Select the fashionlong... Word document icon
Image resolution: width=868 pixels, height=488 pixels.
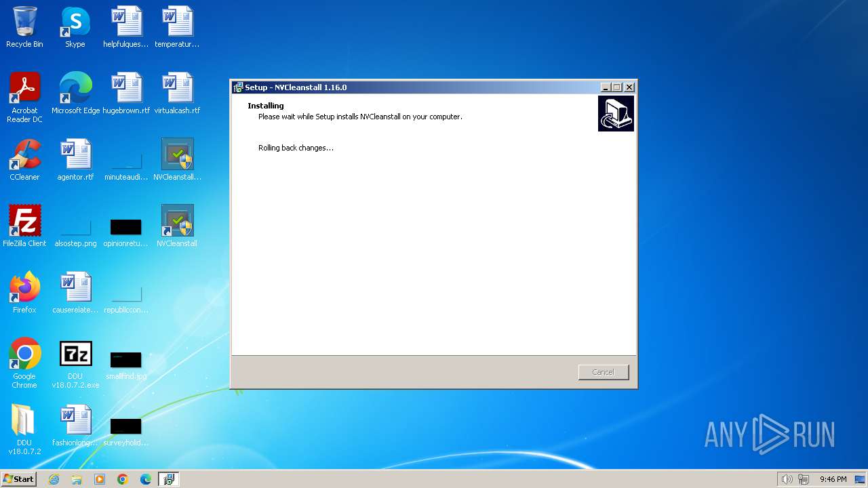coord(75,426)
